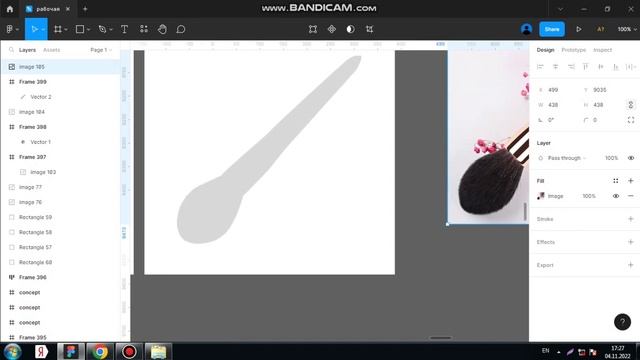Align selection to bottom

[616, 67]
